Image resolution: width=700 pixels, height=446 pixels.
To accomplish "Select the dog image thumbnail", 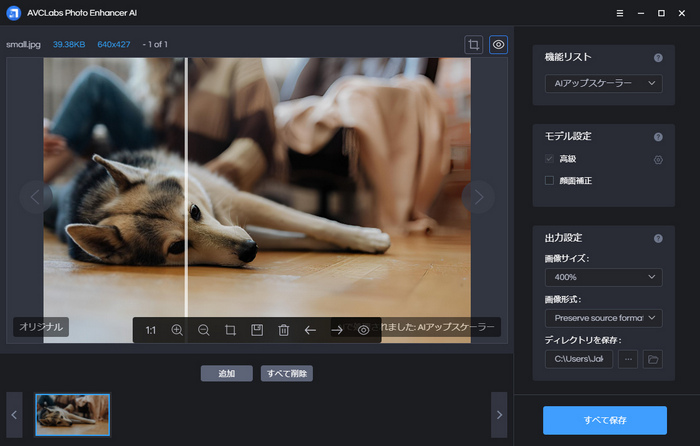I will (x=73, y=415).
